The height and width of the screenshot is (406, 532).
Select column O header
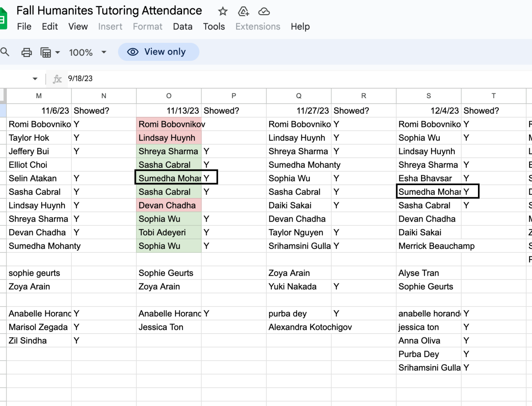[169, 96]
